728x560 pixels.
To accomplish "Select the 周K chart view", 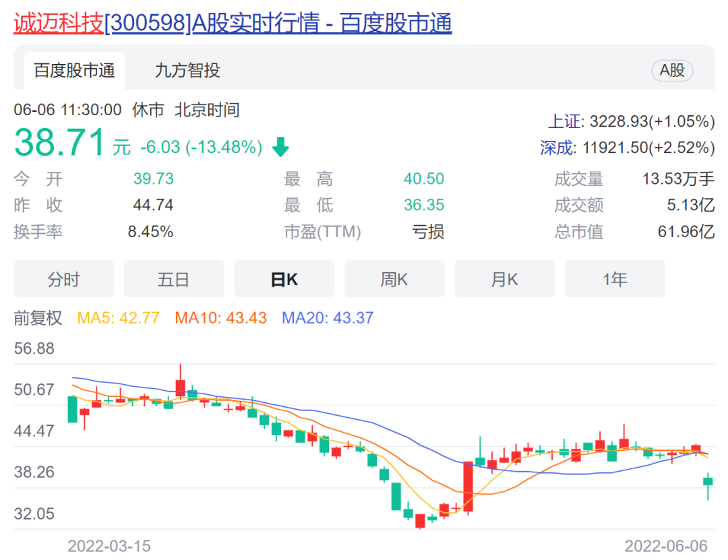I will click(x=394, y=279).
